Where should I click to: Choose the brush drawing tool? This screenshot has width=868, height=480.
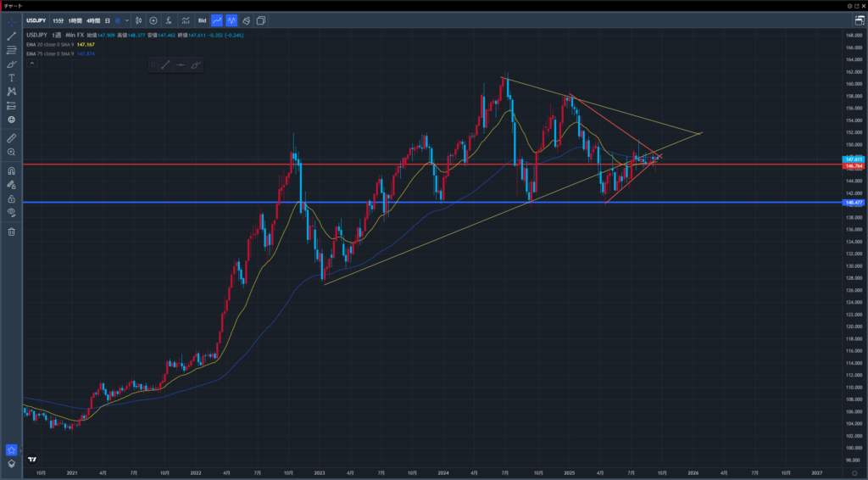pos(12,64)
